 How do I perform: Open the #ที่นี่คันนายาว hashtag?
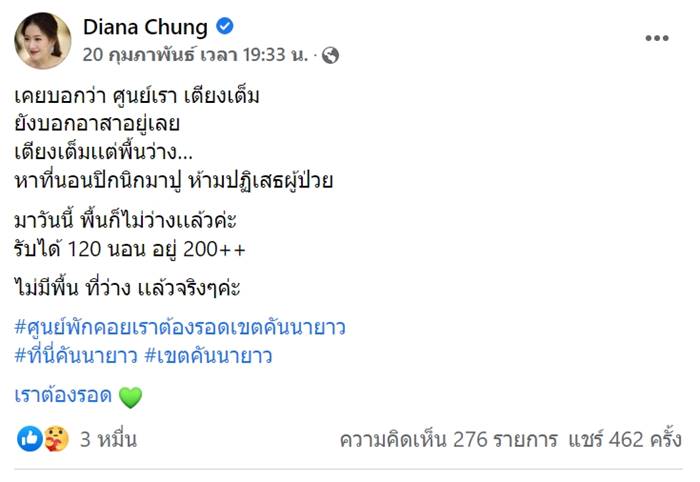pos(75,354)
